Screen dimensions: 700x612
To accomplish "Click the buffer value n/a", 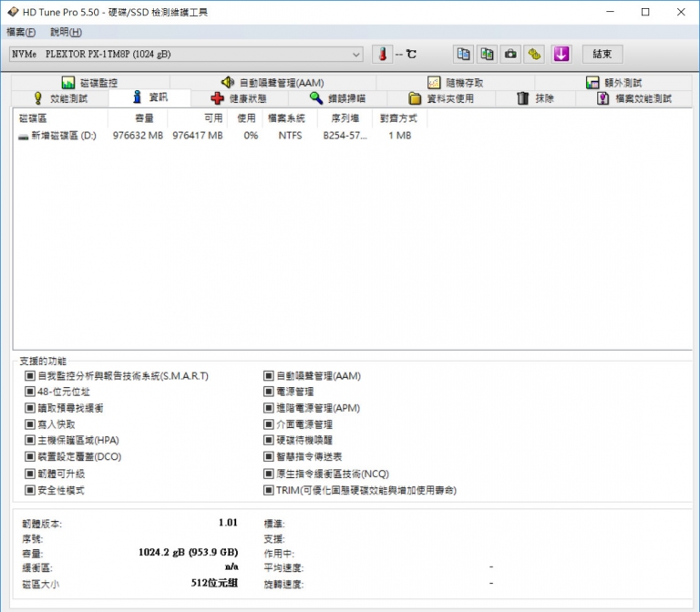I will 232,567.
